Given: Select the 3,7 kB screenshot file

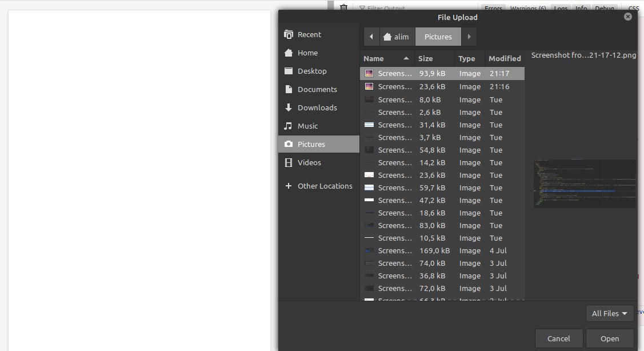Looking at the screenshot, I should coord(442,137).
